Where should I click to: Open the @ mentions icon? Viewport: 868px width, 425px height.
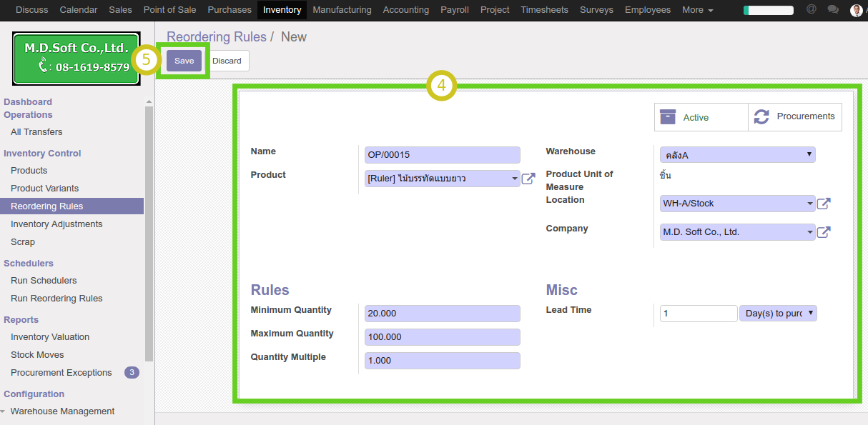[x=811, y=10]
